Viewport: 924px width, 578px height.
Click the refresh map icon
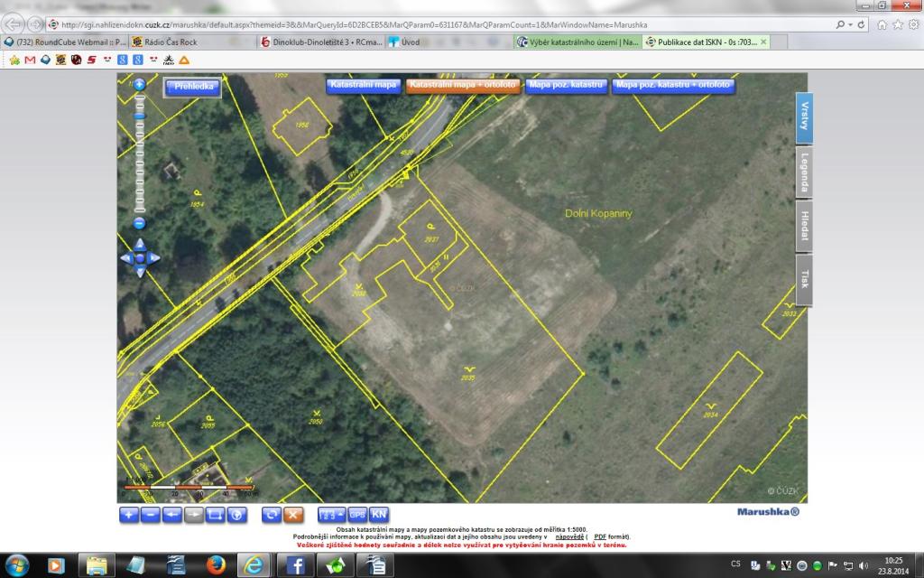(271, 515)
